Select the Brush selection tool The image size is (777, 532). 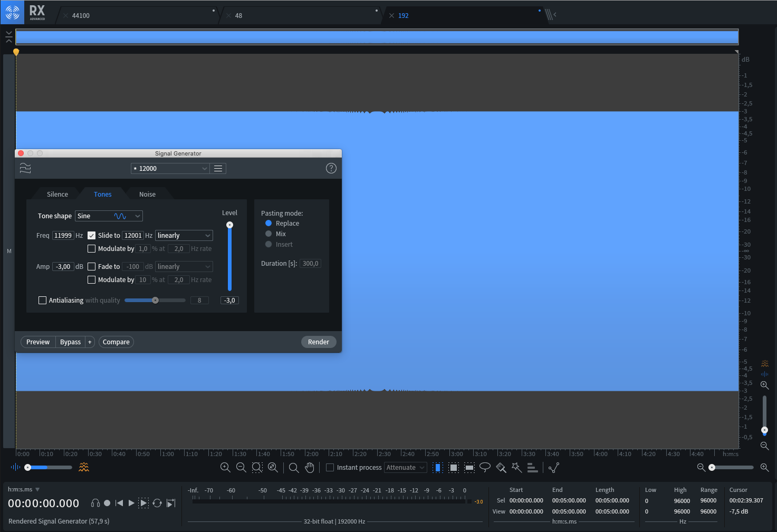click(x=501, y=467)
